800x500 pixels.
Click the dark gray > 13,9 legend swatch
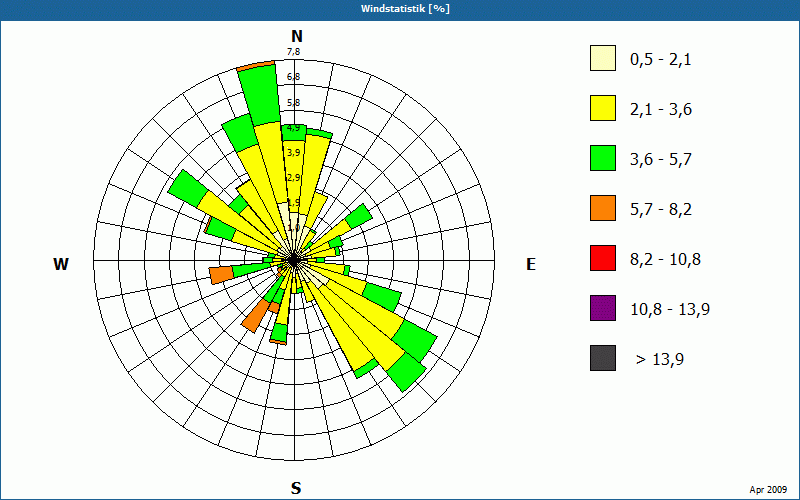pyautogui.click(x=603, y=358)
